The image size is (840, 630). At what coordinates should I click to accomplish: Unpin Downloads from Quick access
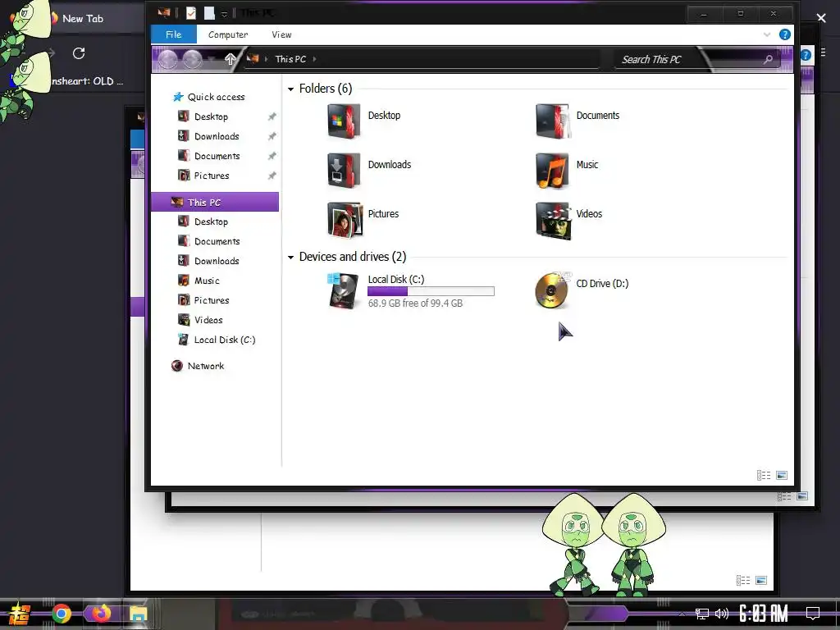[272, 136]
